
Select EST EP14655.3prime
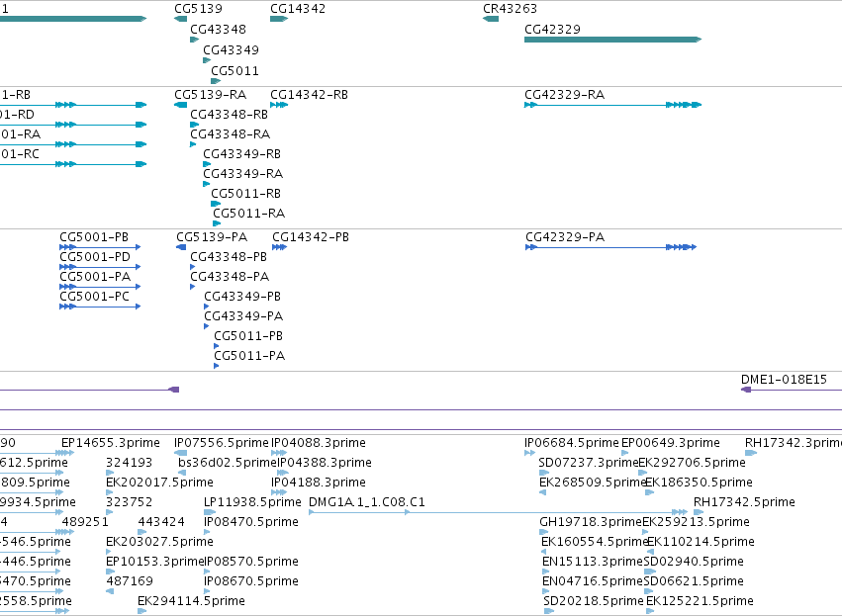click(x=111, y=443)
